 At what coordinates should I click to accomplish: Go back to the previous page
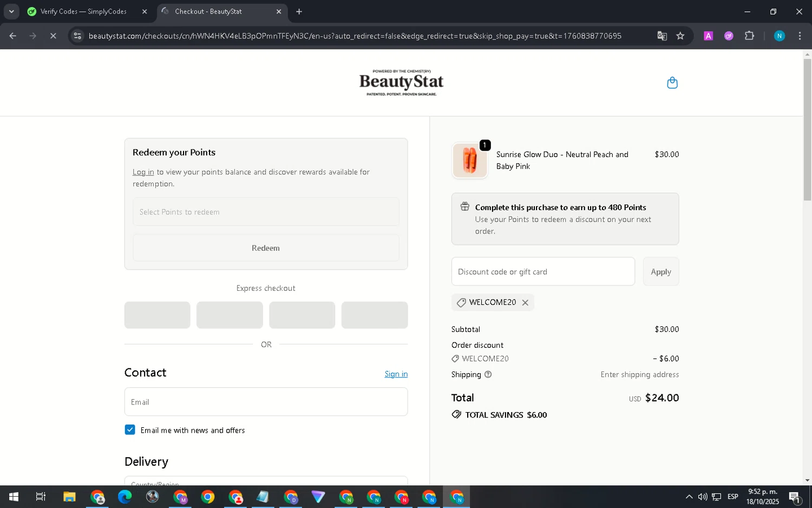tap(13, 36)
